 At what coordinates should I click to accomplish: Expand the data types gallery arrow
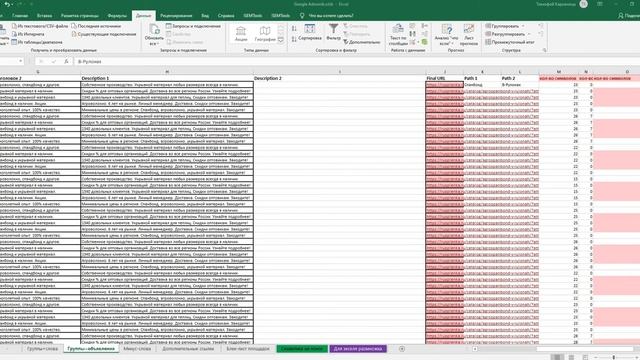[281, 40]
